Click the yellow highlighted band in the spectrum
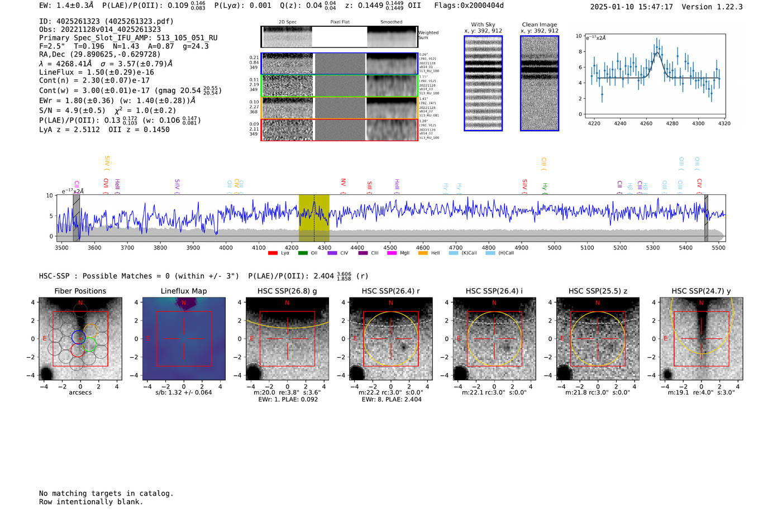782x532 pixels. [314, 218]
